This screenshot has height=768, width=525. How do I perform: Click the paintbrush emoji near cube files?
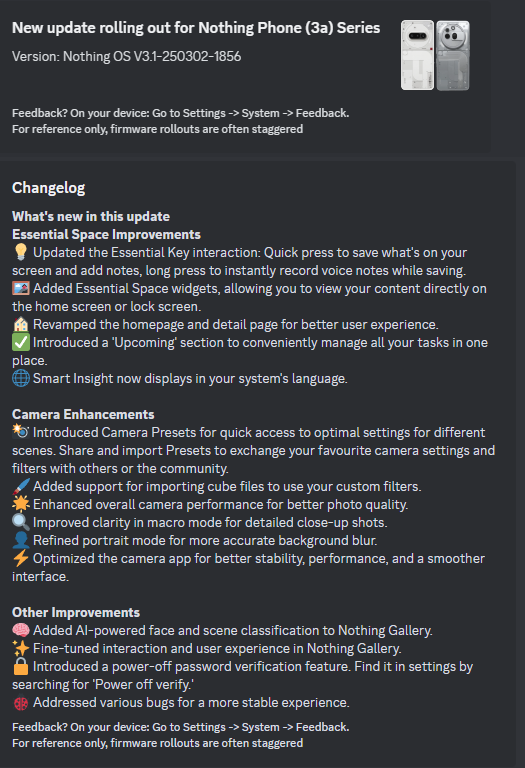point(21,486)
